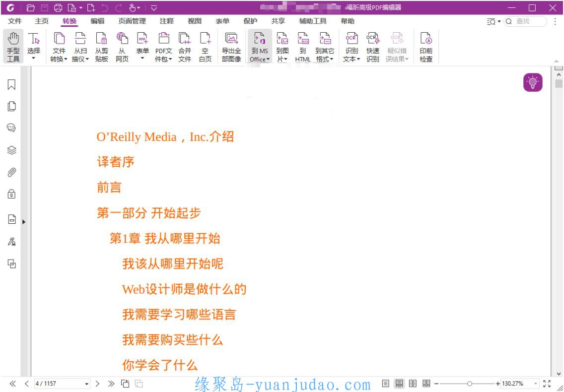Click the 合并文件 combine files icon

(x=185, y=47)
